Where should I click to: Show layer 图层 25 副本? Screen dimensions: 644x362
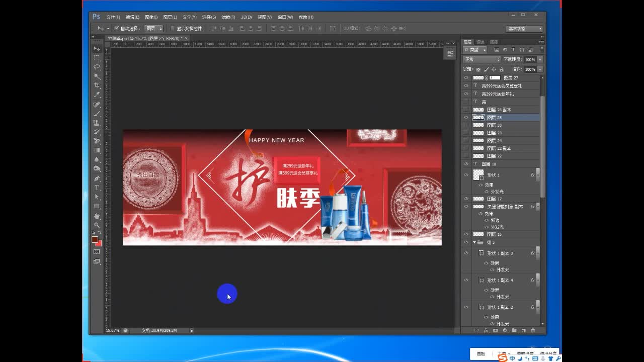[466, 110]
